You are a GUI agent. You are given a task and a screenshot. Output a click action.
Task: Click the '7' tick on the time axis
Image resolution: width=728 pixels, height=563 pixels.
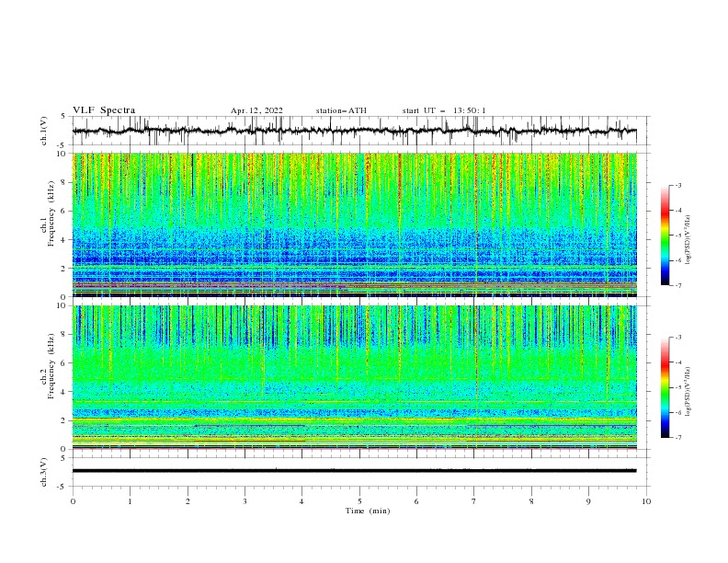(474, 501)
